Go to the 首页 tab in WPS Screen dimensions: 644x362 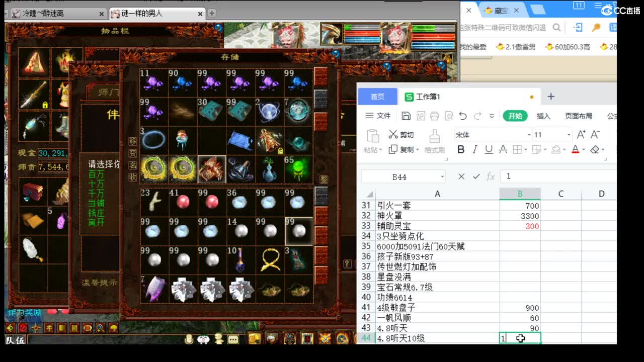377,97
